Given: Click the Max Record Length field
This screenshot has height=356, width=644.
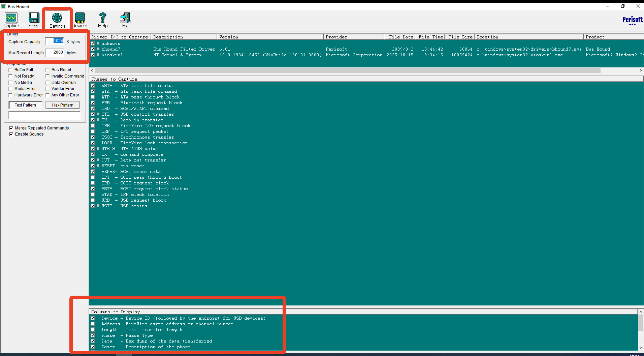Looking at the screenshot, I should [55, 53].
